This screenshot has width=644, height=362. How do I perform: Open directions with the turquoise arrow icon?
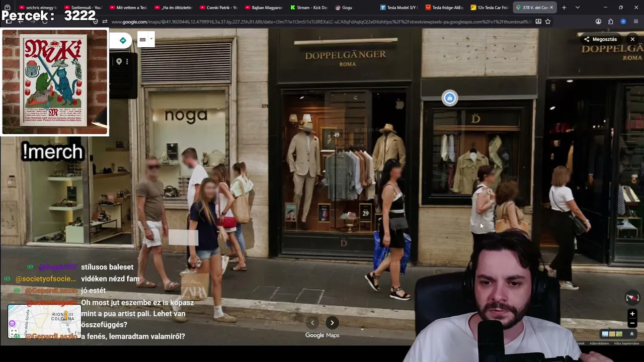(x=123, y=40)
